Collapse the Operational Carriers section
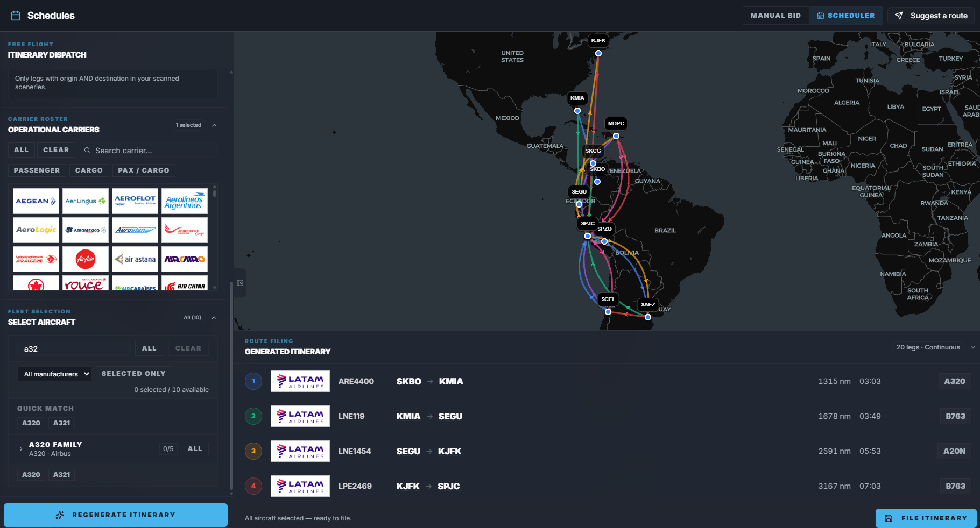The width and height of the screenshot is (980, 528). pyautogui.click(x=214, y=125)
